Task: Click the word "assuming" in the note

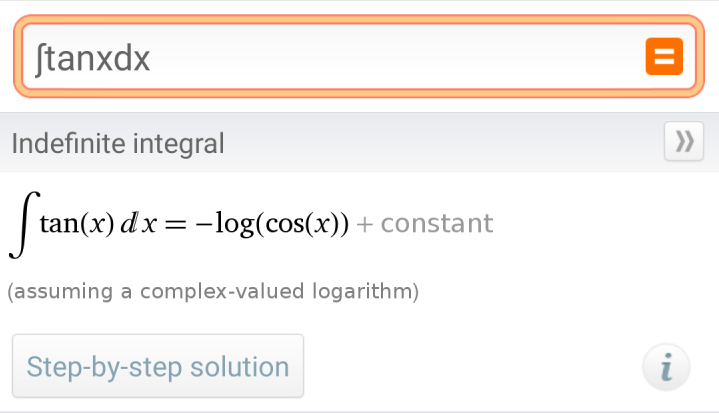Action: pyautogui.click(x=48, y=292)
